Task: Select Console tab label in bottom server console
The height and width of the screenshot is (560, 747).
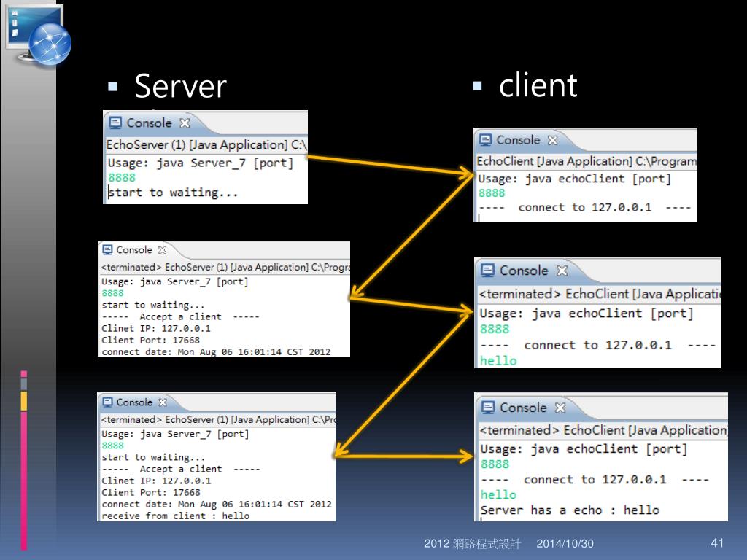Action: pos(134,402)
